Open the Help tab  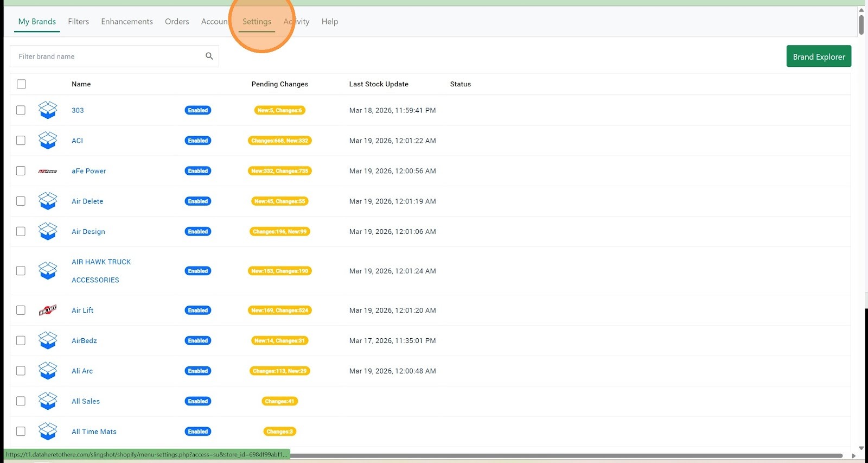point(330,22)
